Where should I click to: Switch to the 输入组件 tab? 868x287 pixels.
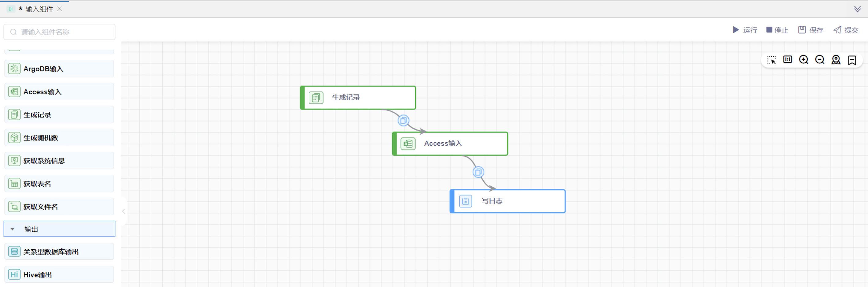[39, 9]
